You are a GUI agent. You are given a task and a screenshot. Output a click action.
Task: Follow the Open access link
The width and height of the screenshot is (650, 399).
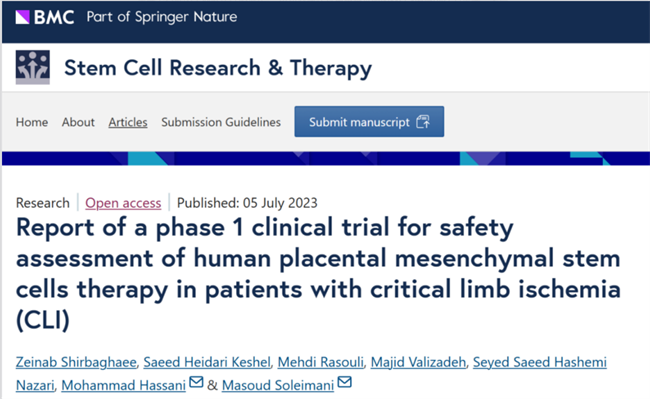[x=123, y=203]
